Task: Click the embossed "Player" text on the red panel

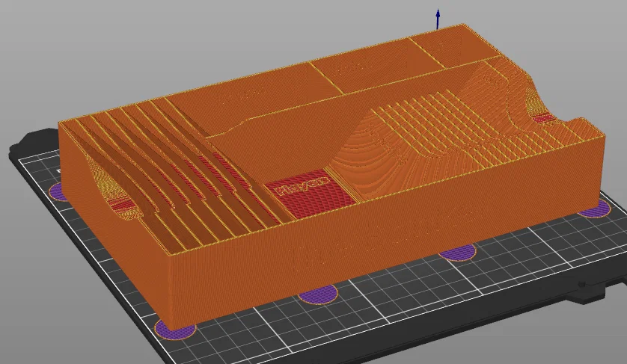Action: pyautogui.click(x=303, y=187)
